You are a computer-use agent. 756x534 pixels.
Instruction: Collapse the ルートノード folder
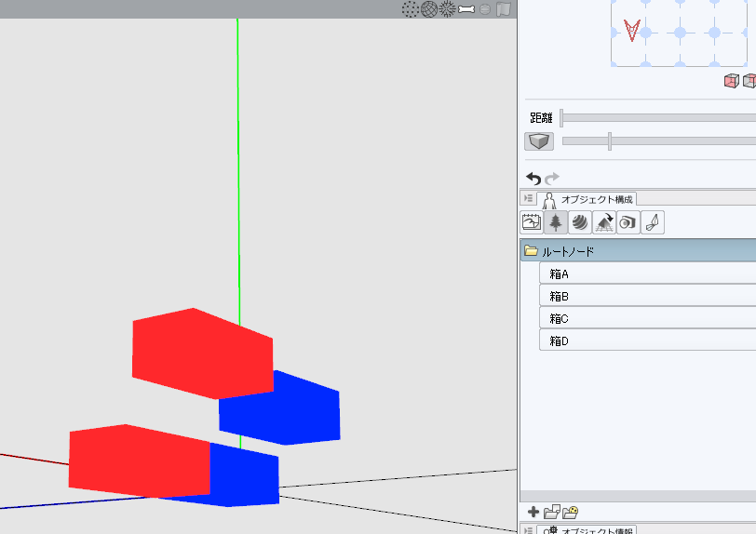(531, 251)
